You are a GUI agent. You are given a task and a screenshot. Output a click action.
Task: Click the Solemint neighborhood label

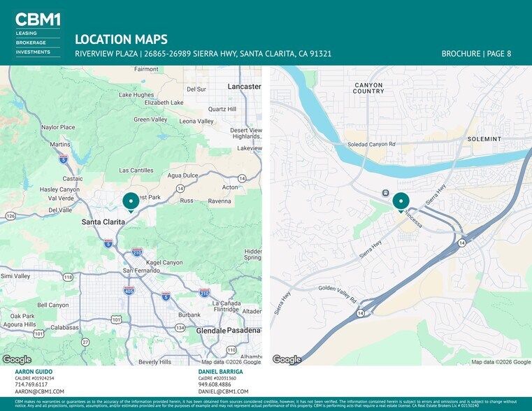(x=484, y=139)
